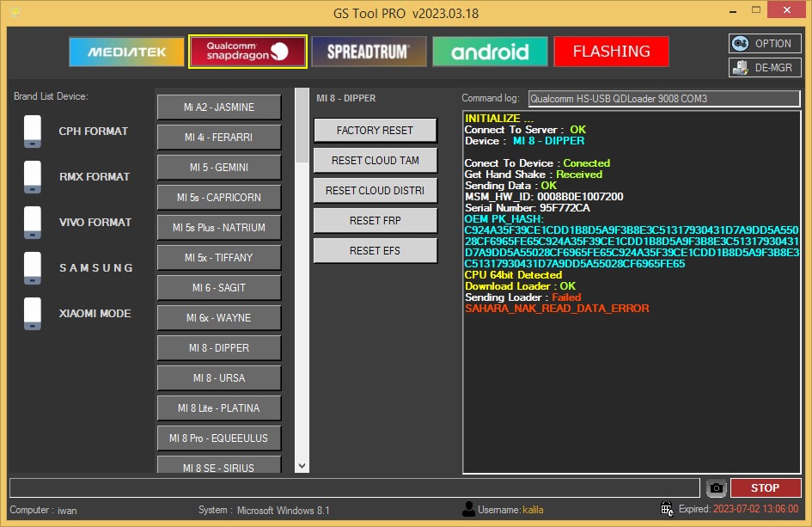Pick the MI 8 Pro - EQUEEULUS device
The width and height of the screenshot is (812, 527).
(219, 438)
